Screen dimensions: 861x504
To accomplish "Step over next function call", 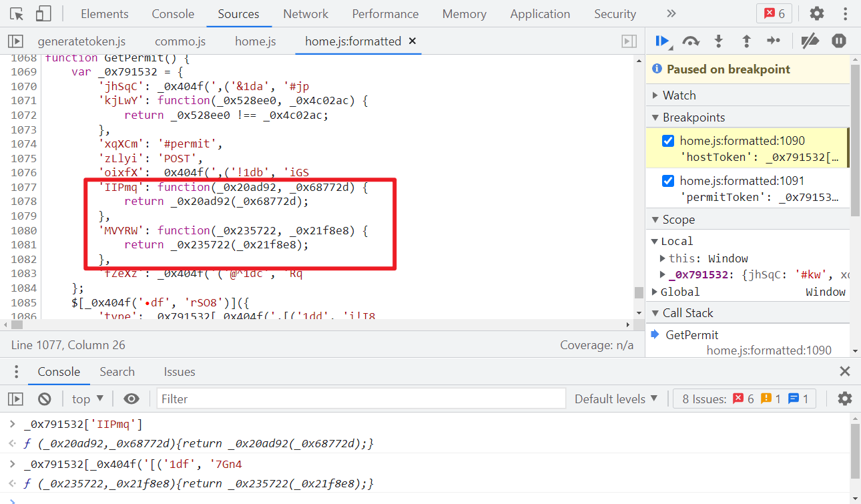I will coord(691,41).
